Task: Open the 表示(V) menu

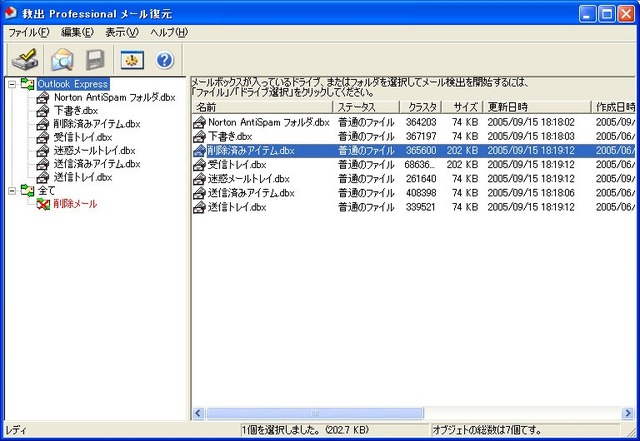Action: click(x=122, y=32)
